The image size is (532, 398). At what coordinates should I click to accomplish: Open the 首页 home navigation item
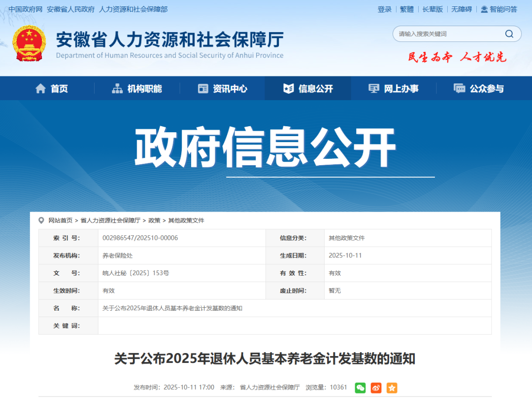(52, 89)
